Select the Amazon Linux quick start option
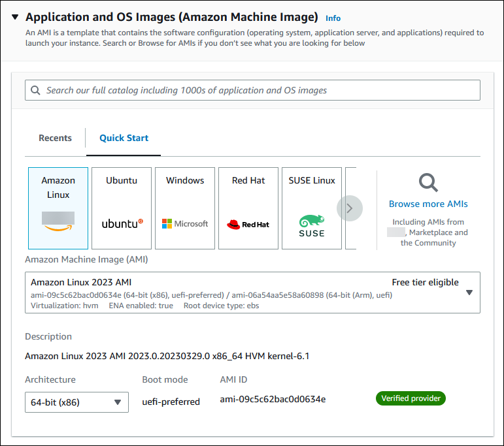The width and height of the screenshot is (504, 446). (58, 208)
